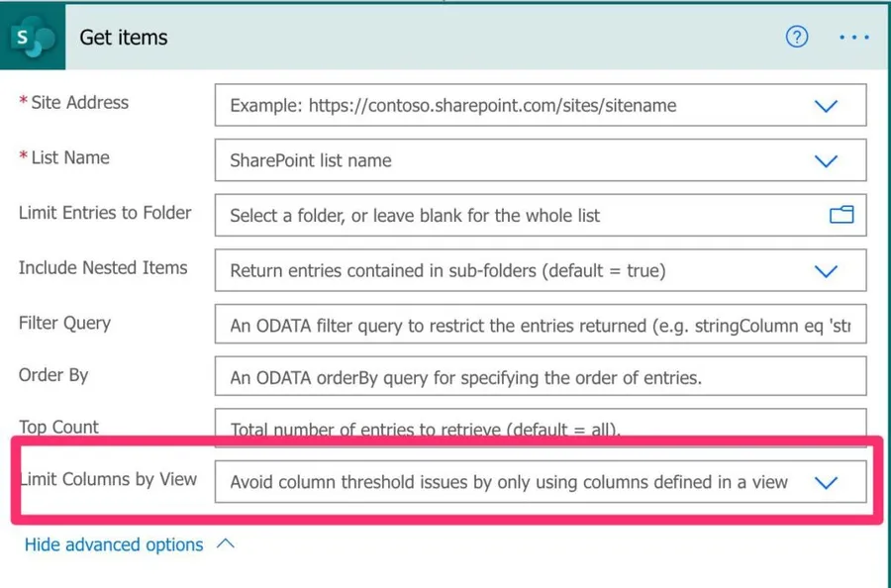Click the Get items header title
891x588 pixels.
[124, 38]
